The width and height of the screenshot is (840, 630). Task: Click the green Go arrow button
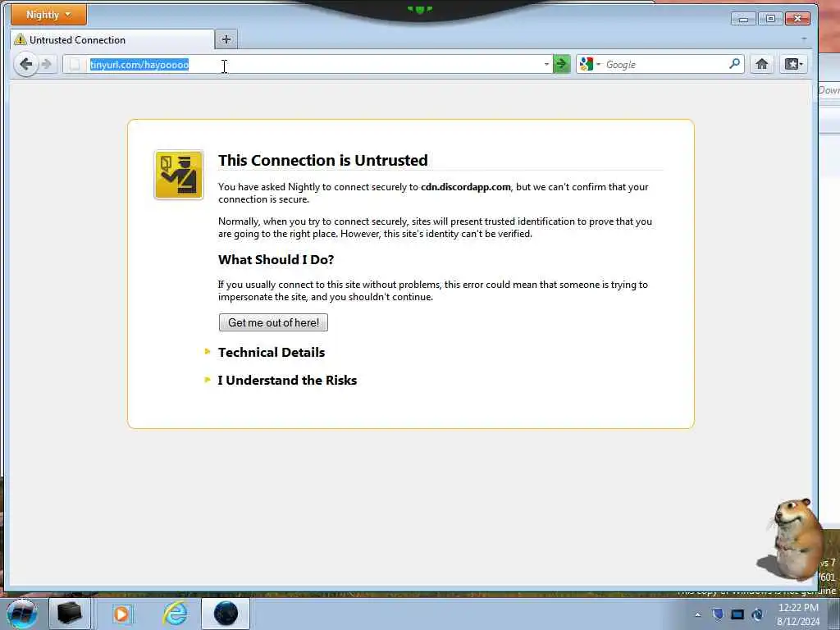tap(561, 64)
